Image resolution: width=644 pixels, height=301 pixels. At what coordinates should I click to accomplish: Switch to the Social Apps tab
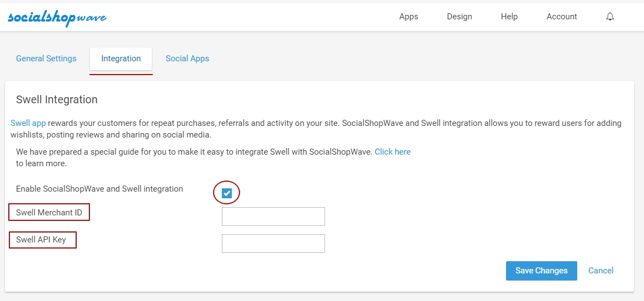pyautogui.click(x=187, y=59)
